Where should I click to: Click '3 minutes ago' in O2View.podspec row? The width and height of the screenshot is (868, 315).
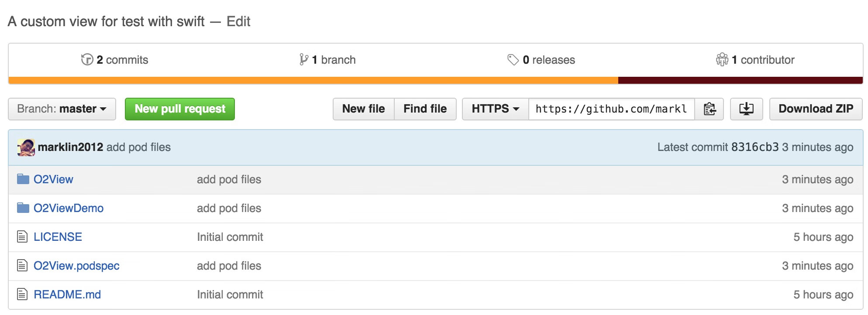pos(818,266)
